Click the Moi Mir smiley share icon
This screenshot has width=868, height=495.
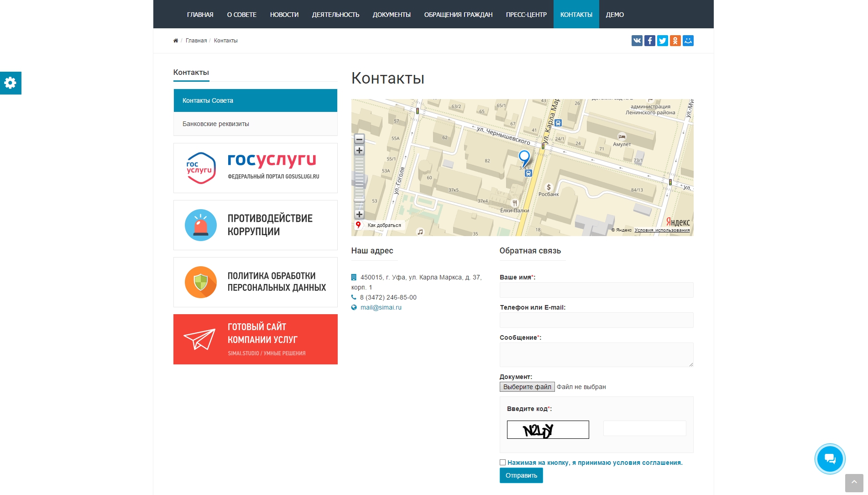688,41
